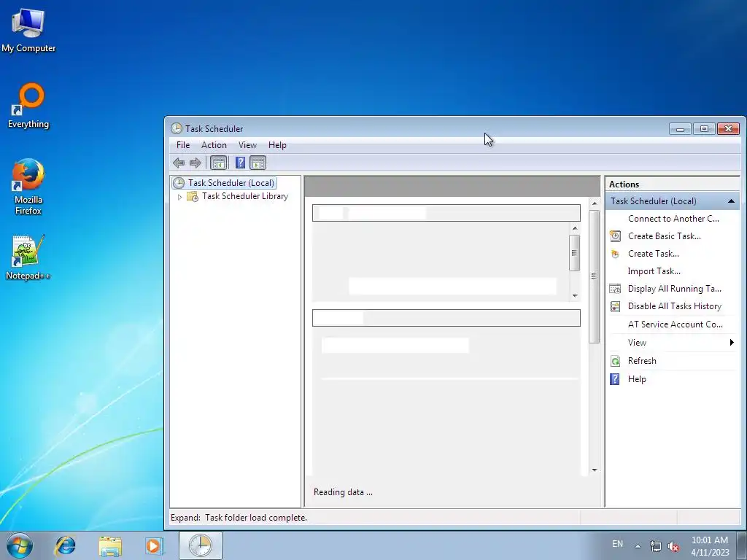Open the View submenu arrow in Actions
This screenshot has width=747, height=560.
pyautogui.click(x=732, y=343)
